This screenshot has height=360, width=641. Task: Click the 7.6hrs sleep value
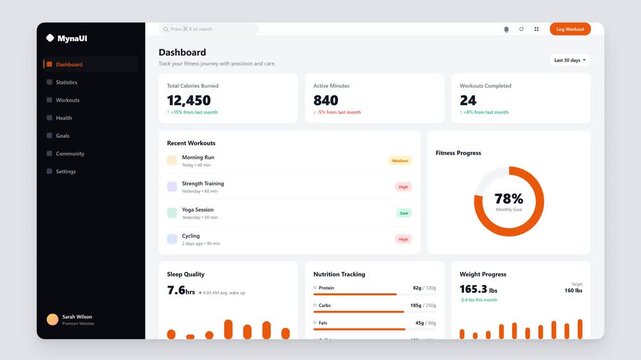coord(181,290)
